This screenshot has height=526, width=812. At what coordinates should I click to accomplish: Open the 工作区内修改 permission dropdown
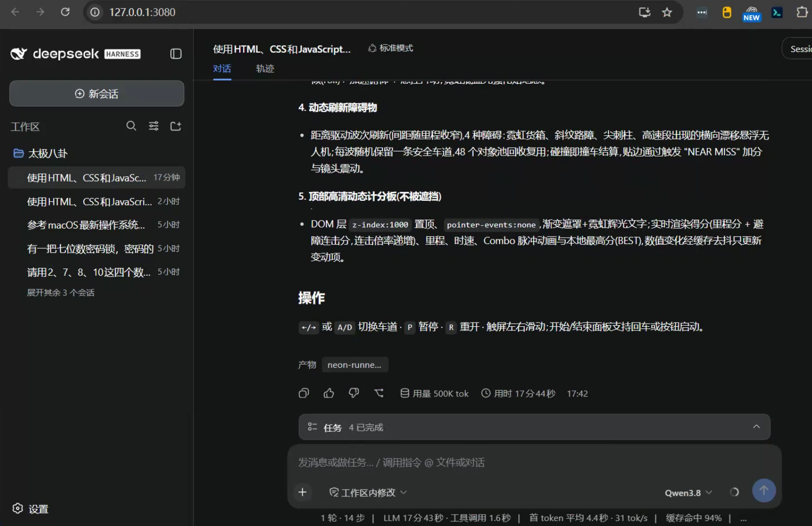(368, 492)
